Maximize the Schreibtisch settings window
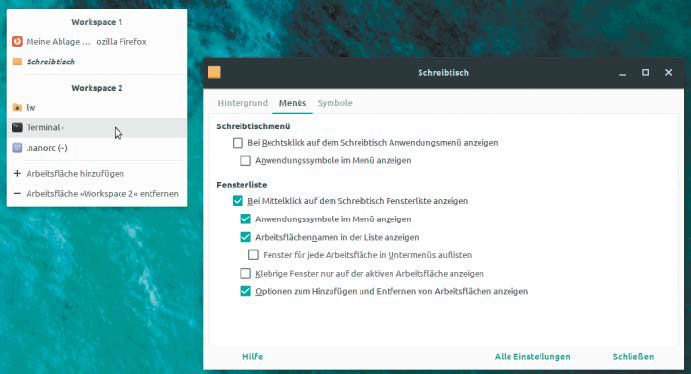The height and width of the screenshot is (374, 691). click(x=646, y=73)
